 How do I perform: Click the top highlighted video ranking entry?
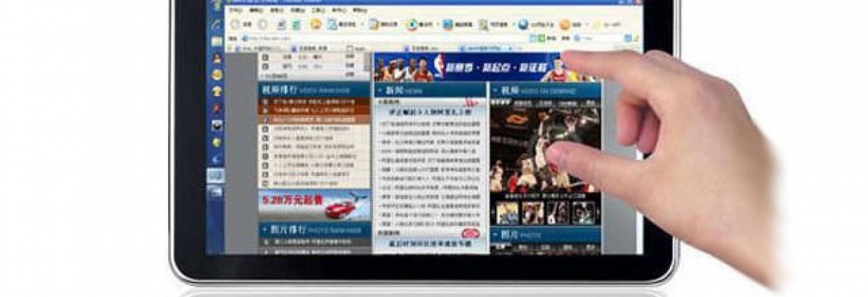[314, 102]
